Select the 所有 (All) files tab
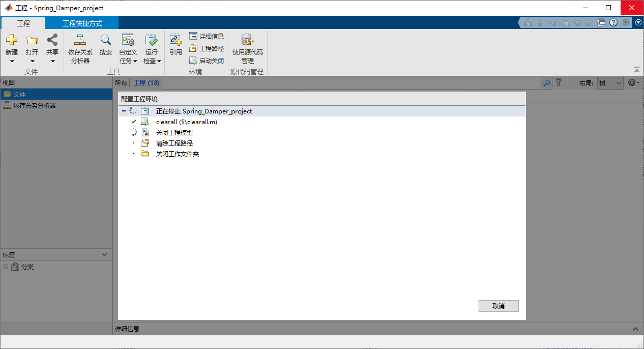Screen dimensions: 644x349 pyautogui.click(x=122, y=82)
